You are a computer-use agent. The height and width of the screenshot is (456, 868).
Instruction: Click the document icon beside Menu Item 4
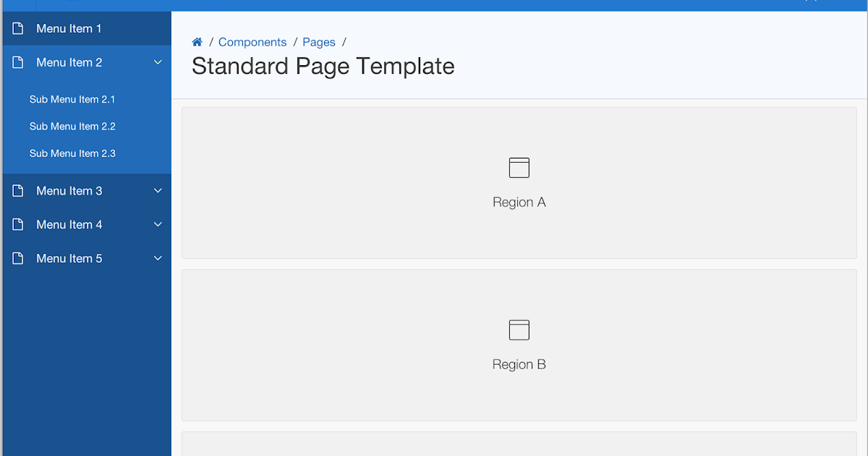coord(17,224)
